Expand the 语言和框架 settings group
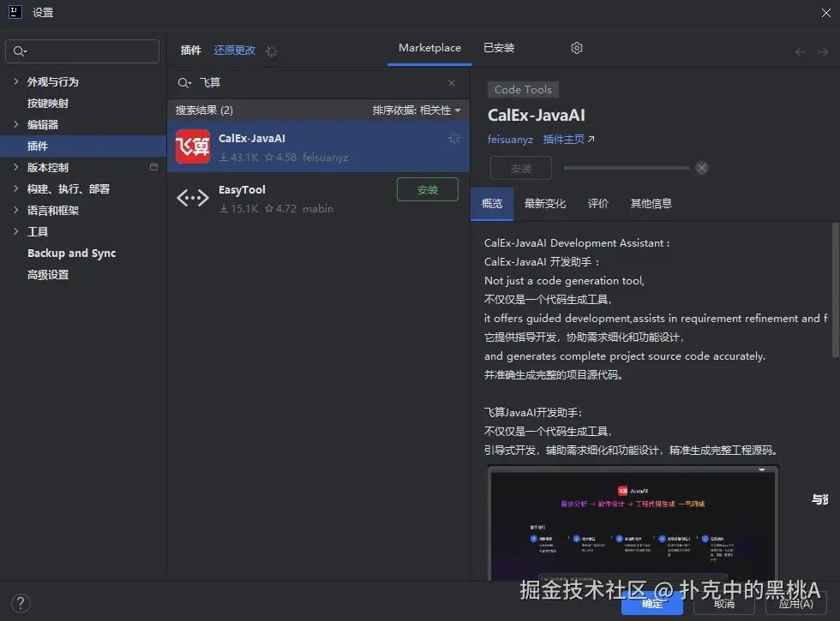 click(x=15, y=210)
